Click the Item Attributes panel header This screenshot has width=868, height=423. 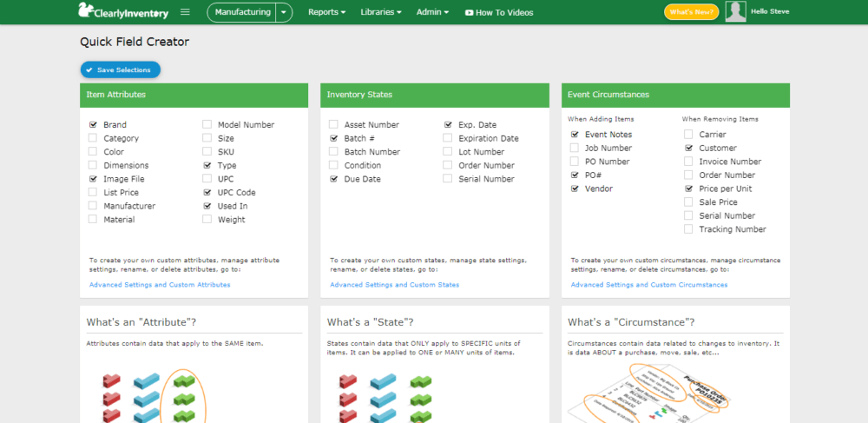pos(194,95)
